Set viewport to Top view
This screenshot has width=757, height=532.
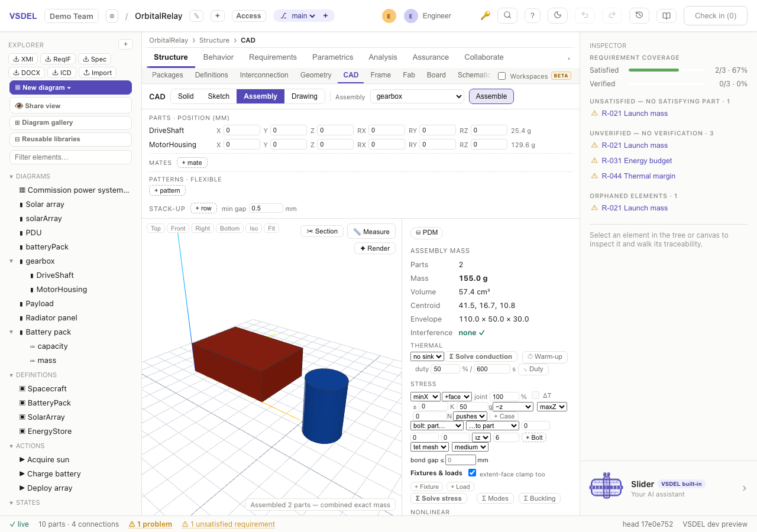tap(156, 228)
